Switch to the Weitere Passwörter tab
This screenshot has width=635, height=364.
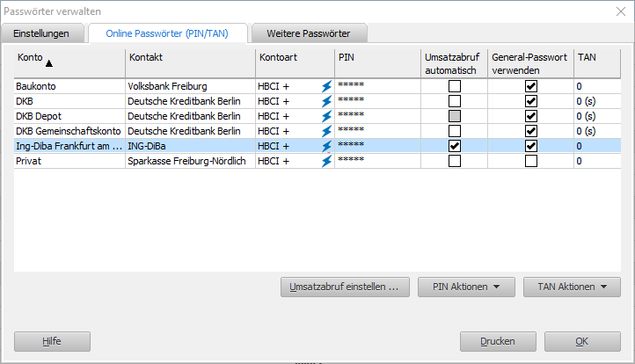point(308,33)
